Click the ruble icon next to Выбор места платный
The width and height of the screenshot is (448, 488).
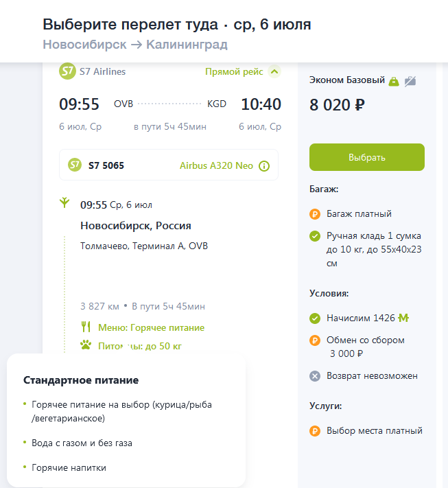(x=315, y=431)
